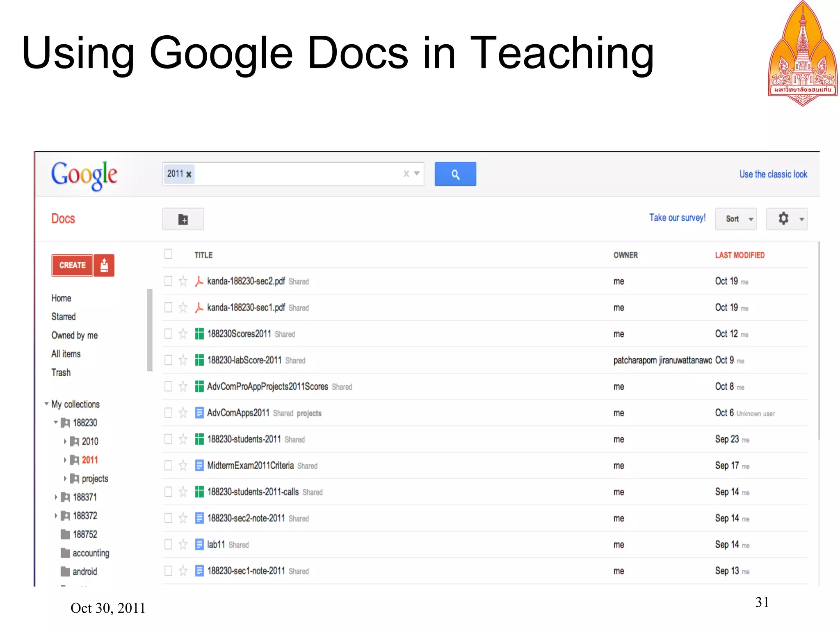The image size is (840, 630).
Task: Expand the 2011 collection
Action: (x=65, y=460)
